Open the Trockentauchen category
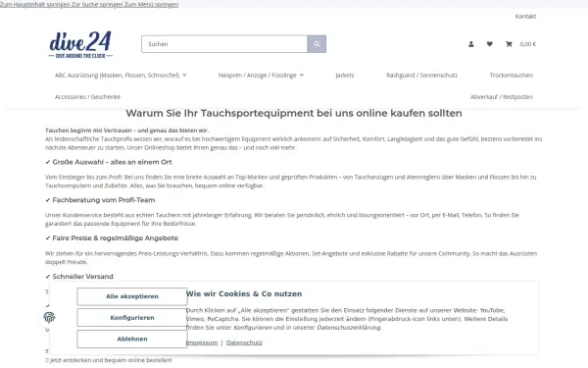The height and width of the screenshot is (368, 588). (x=512, y=76)
